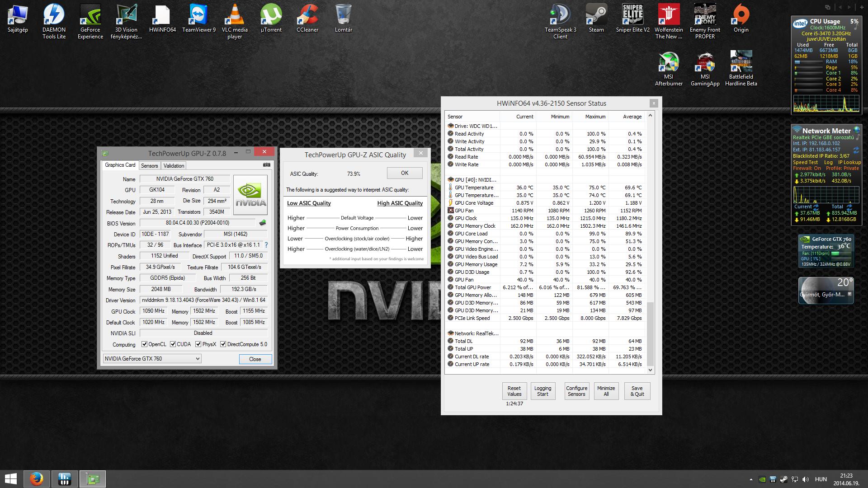
Task: Click Configure Sensors button
Action: pyautogui.click(x=576, y=391)
